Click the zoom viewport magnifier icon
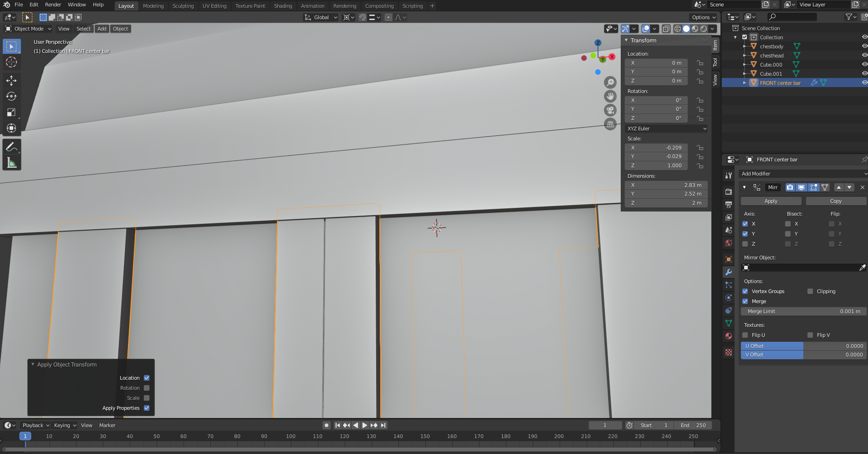This screenshot has width=868, height=454. pos(610,83)
